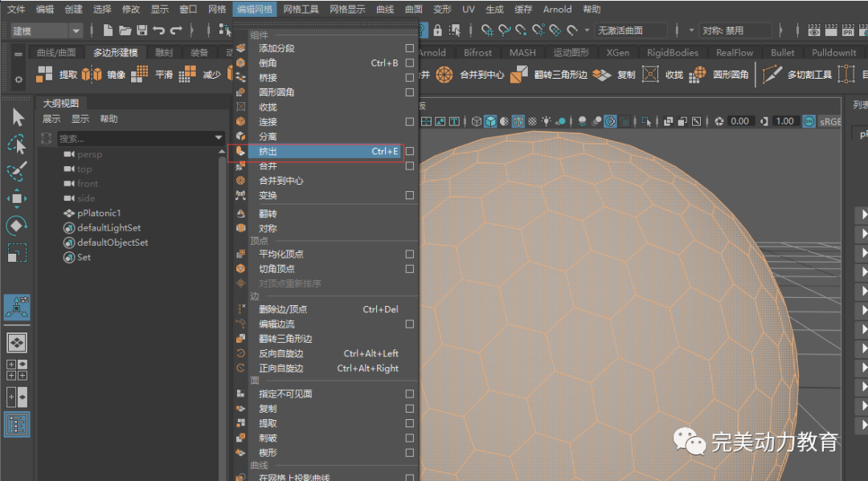
Task: Open the 网格工具 menu
Action: [301, 10]
